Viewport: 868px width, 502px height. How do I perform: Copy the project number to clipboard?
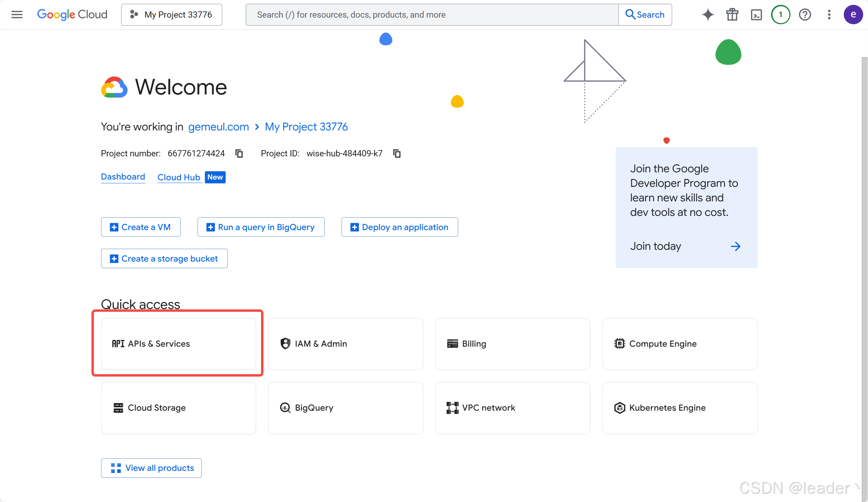(239, 153)
